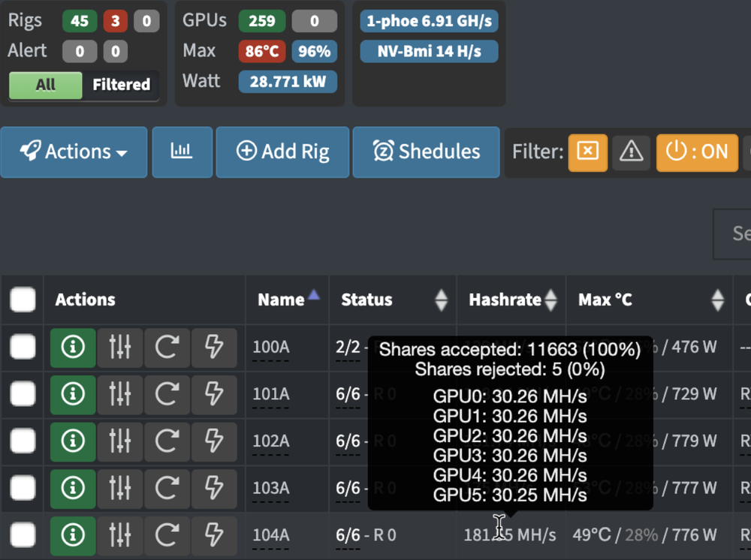
Task: Click the 1-phoe 6.91 GH/s badge
Action: click(x=429, y=21)
